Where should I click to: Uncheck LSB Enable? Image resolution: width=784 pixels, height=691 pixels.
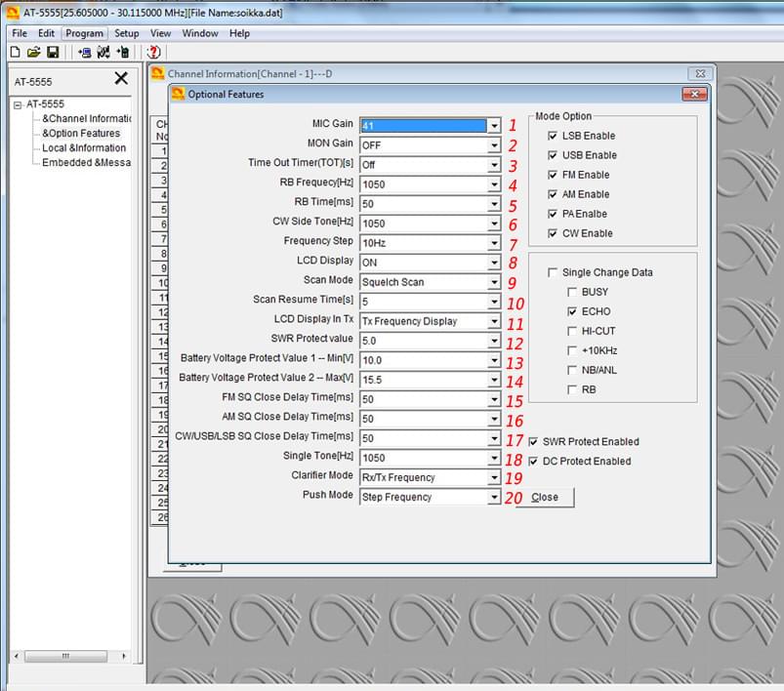553,136
